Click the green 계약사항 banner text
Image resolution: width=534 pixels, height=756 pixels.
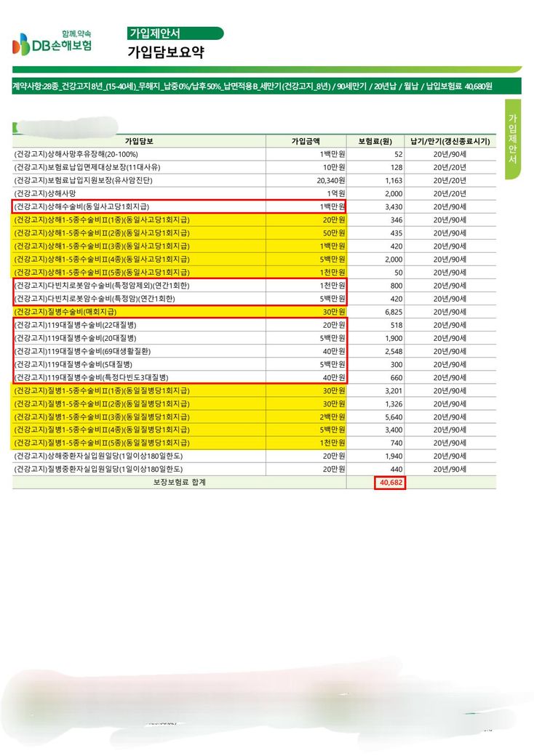click(x=252, y=87)
